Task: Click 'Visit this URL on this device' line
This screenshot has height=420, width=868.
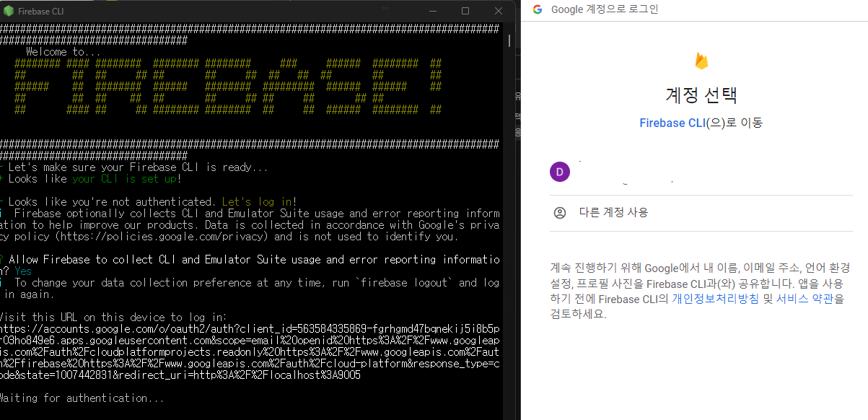Action: 113,317
